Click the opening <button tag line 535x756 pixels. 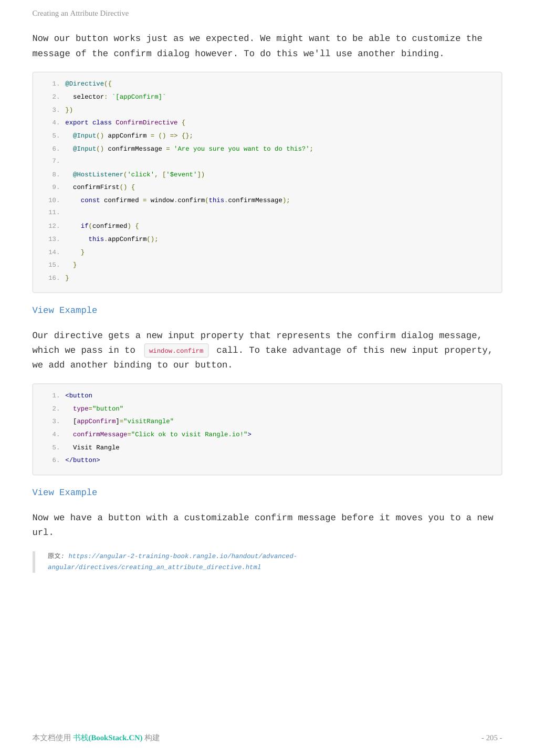[79, 396]
